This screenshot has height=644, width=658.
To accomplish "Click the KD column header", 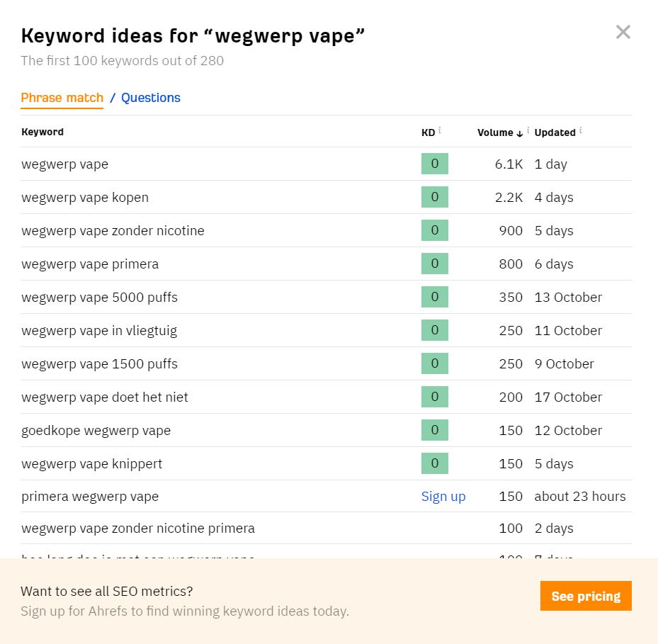I will tap(428, 132).
